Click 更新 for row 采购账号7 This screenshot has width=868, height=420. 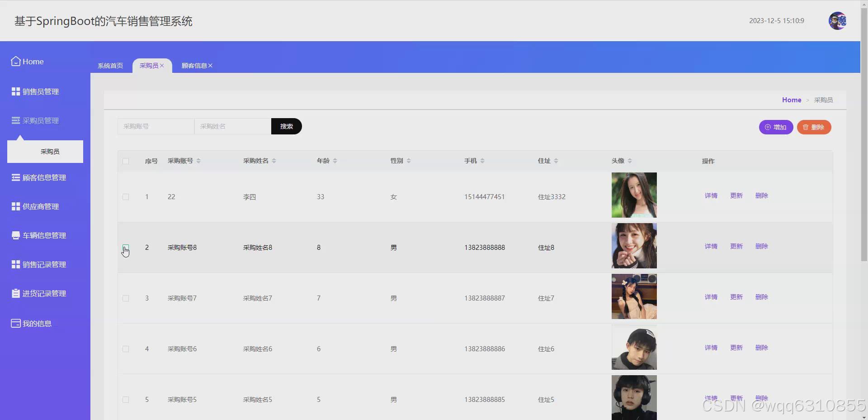(x=736, y=297)
